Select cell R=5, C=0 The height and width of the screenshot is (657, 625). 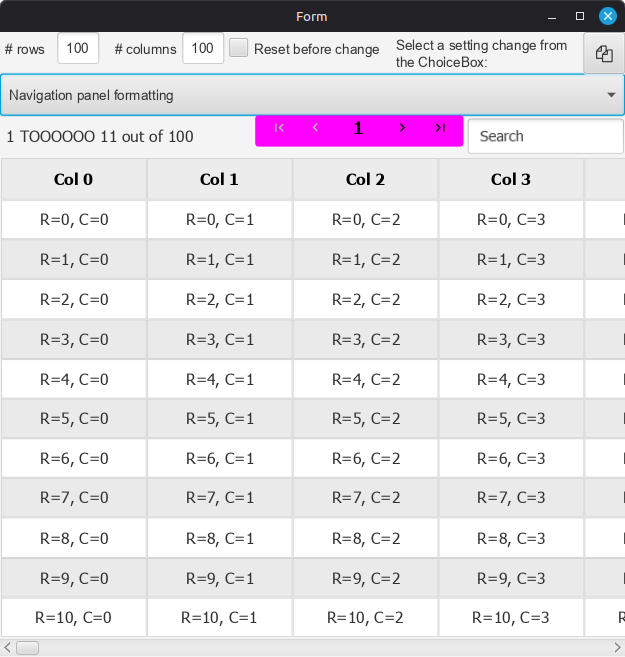[x=74, y=419]
